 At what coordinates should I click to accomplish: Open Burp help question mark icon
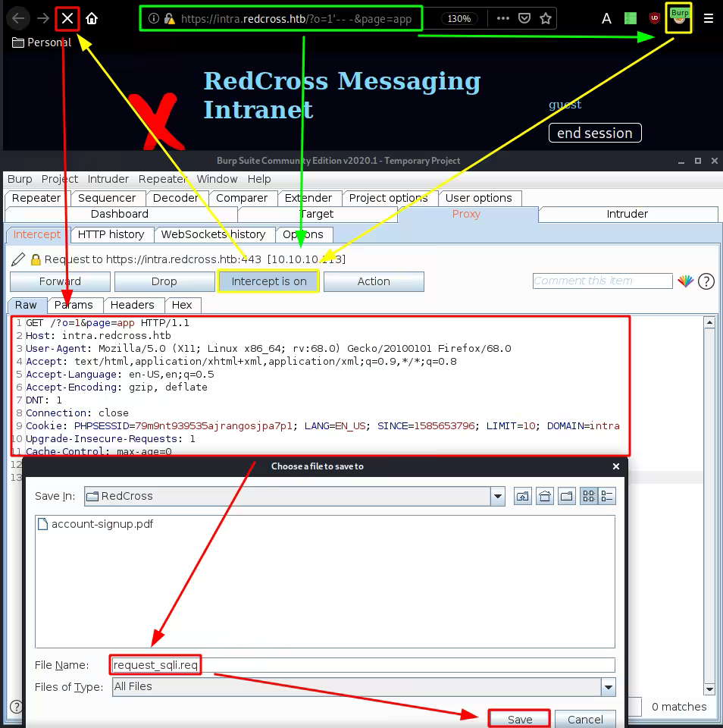pos(706,281)
